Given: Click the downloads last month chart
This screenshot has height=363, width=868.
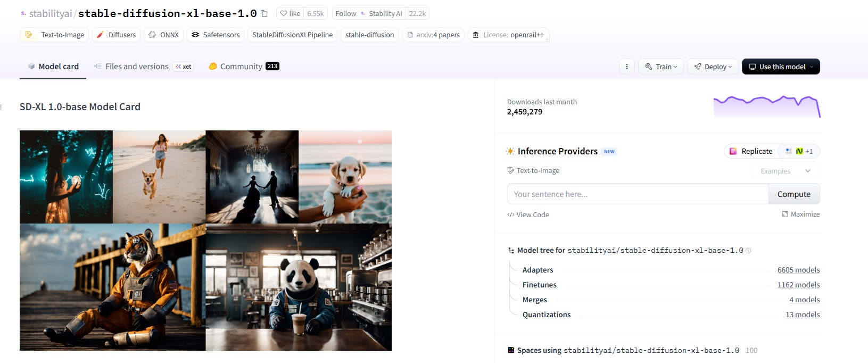Looking at the screenshot, I should pos(767,106).
